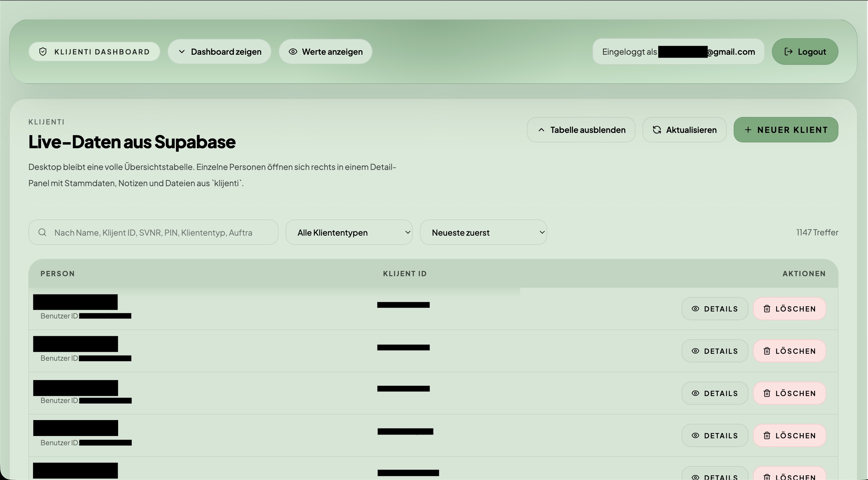The height and width of the screenshot is (480, 868).
Task: Log out with the Logout button
Action: point(805,52)
